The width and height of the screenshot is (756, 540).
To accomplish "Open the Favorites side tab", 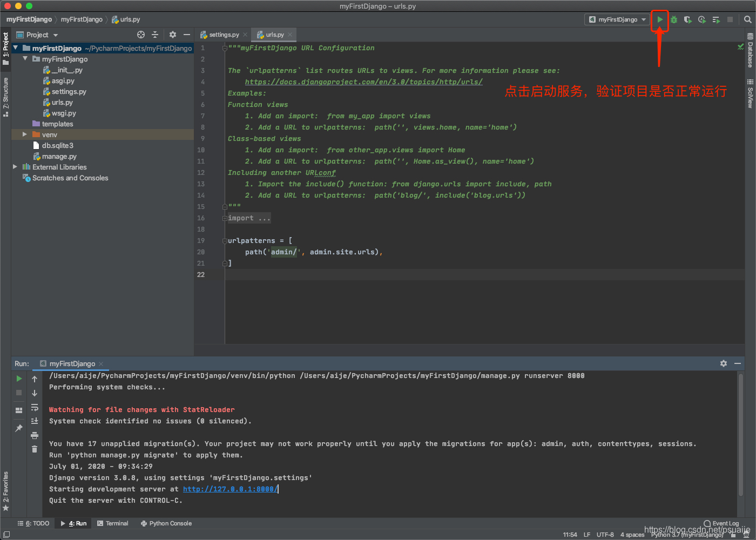I will [6, 491].
